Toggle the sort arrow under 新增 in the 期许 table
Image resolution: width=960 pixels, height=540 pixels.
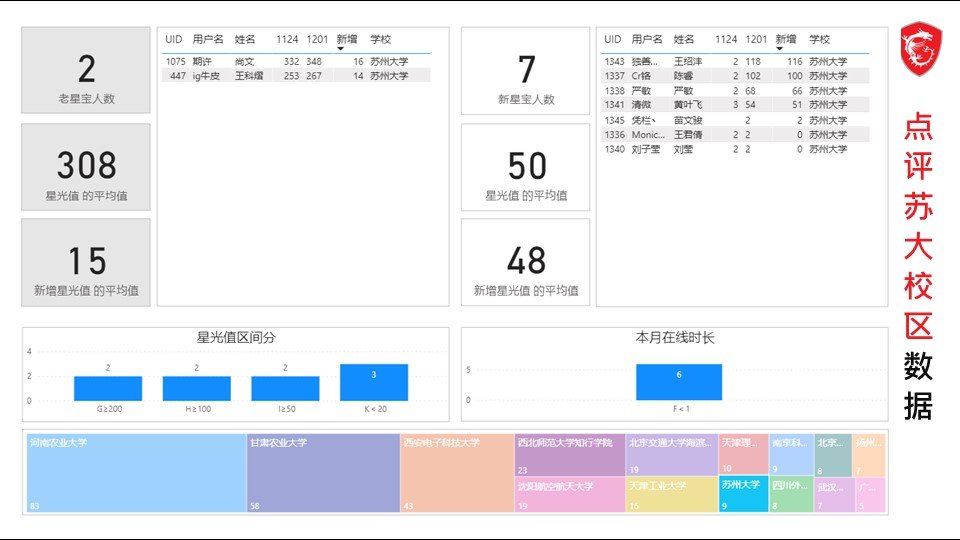pyautogui.click(x=340, y=49)
